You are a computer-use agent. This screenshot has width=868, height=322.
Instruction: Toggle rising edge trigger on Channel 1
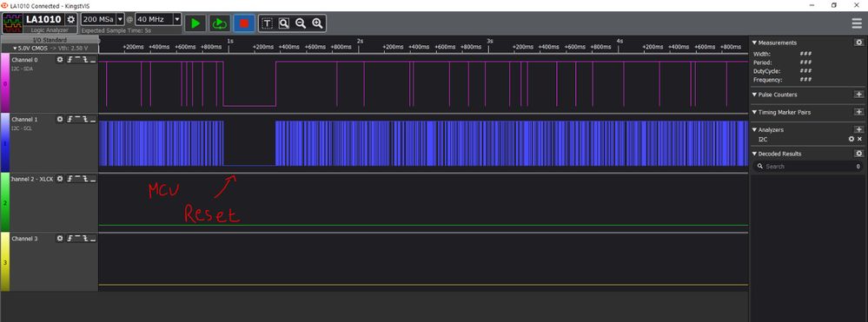pyautogui.click(x=70, y=119)
